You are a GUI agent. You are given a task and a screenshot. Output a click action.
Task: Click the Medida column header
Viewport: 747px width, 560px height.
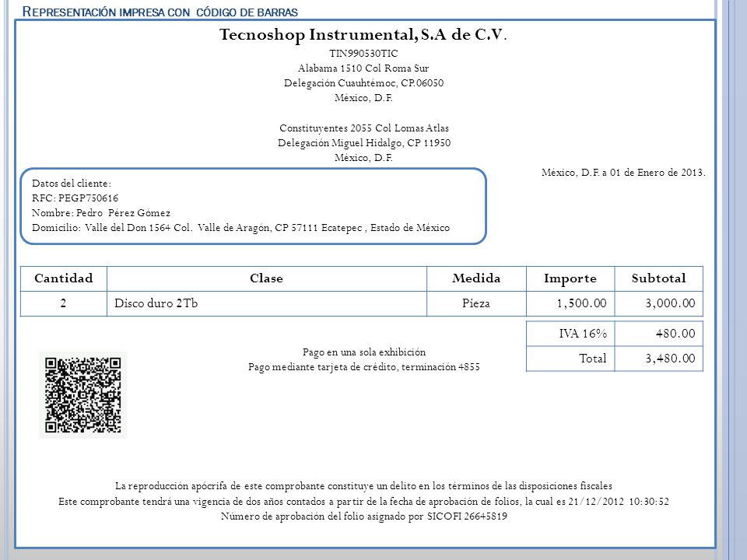coord(476,278)
